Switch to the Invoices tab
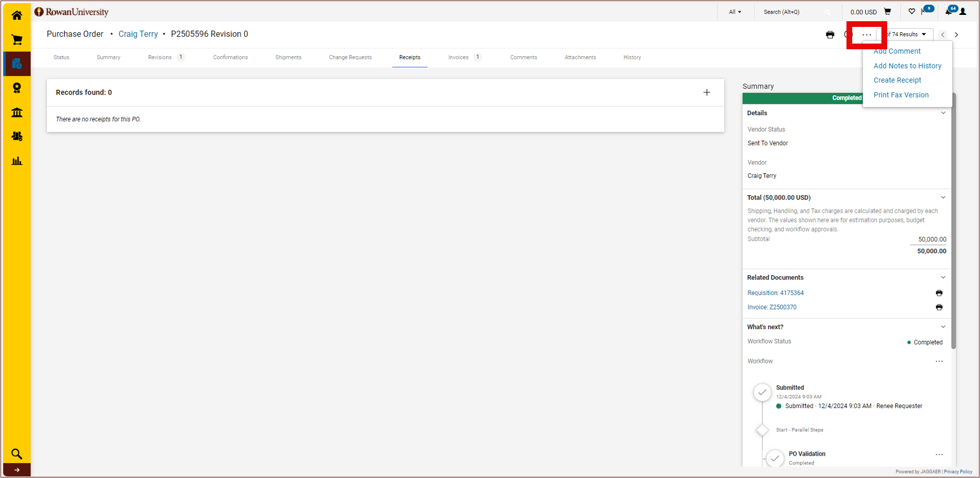980x478 pixels. (458, 57)
